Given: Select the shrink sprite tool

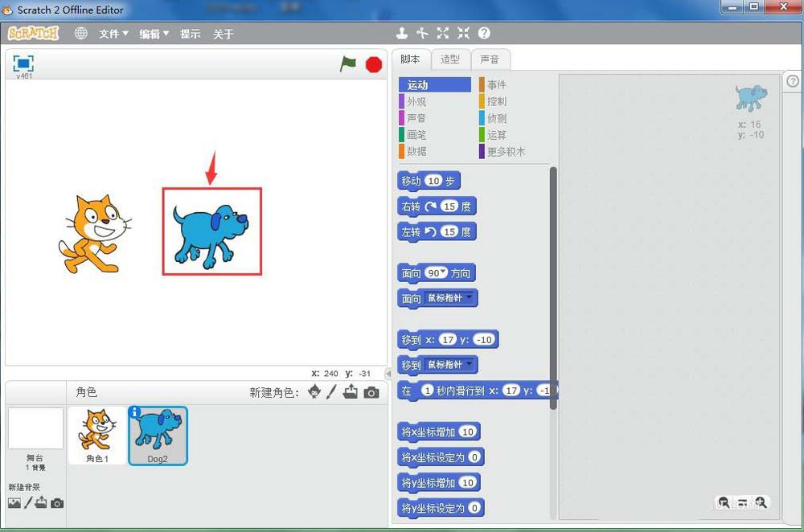Looking at the screenshot, I should pyautogui.click(x=463, y=33).
